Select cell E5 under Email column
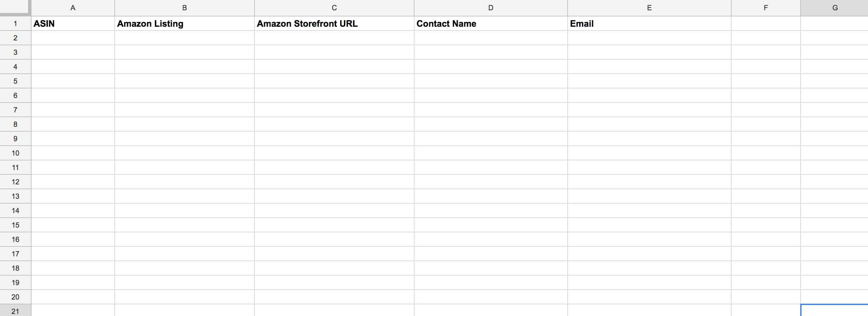This screenshot has width=868, height=316. tap(649, 81)
